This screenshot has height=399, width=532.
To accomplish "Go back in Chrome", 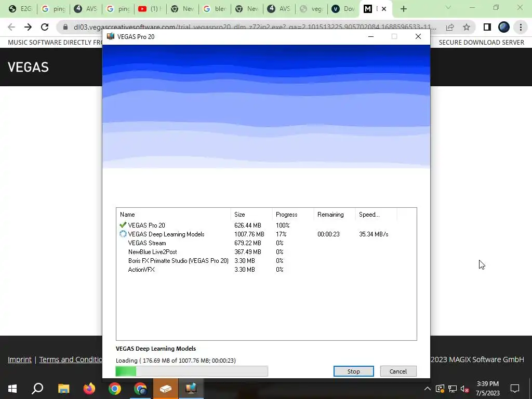I will (x=11, y=27).
